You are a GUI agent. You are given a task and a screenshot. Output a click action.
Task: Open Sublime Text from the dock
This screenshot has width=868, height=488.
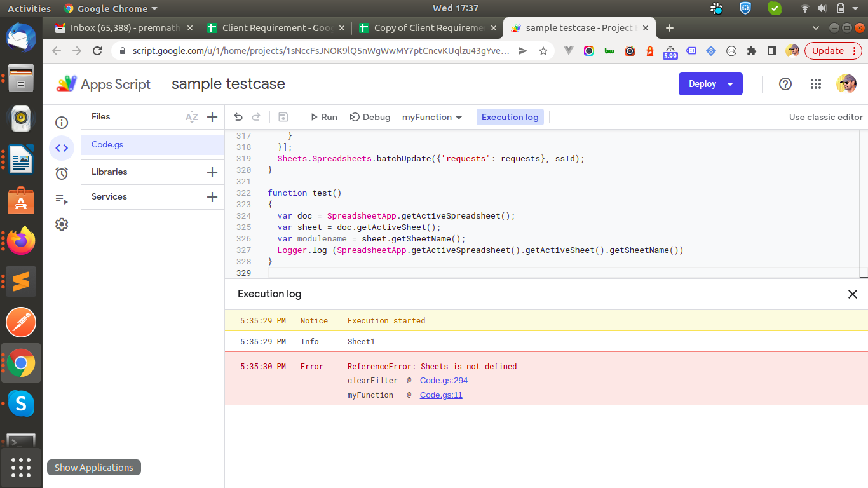coord(21,281)
